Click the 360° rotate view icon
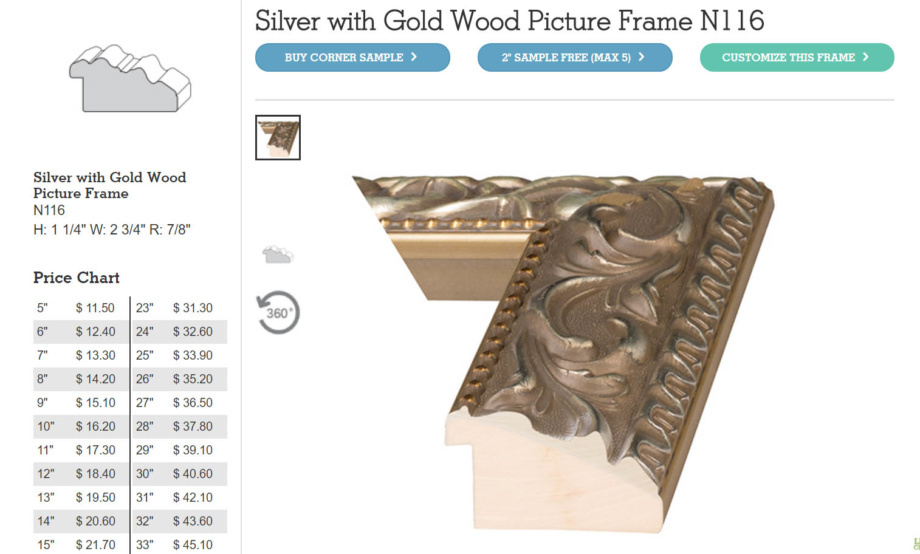Screen dimensions: 920x554 coord(278,312)
